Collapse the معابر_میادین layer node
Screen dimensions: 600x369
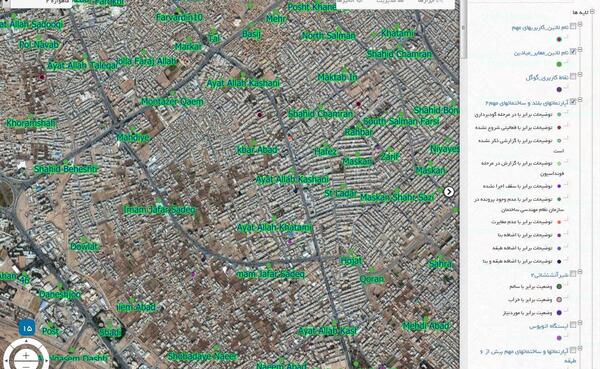pos(580,50)
